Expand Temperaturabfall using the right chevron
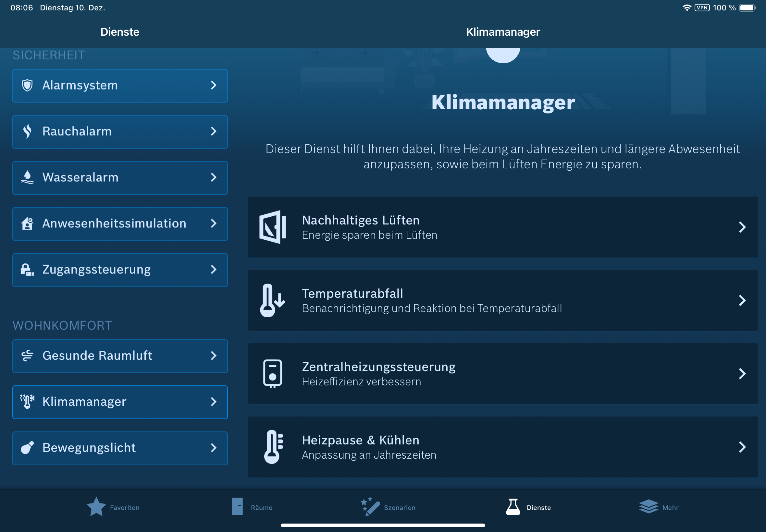 click(x=742, y=300)
